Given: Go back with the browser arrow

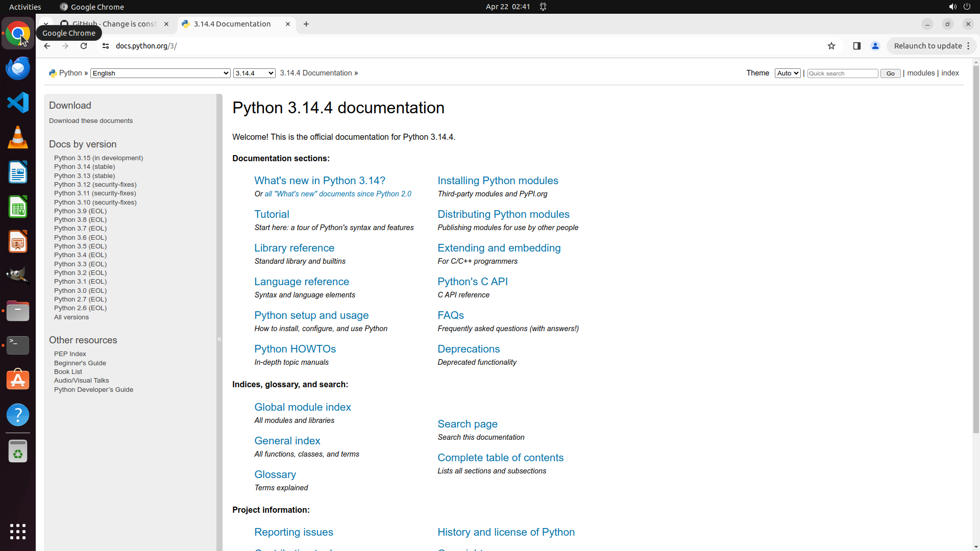Looking at the screenshot, I should tap(47, 46).
